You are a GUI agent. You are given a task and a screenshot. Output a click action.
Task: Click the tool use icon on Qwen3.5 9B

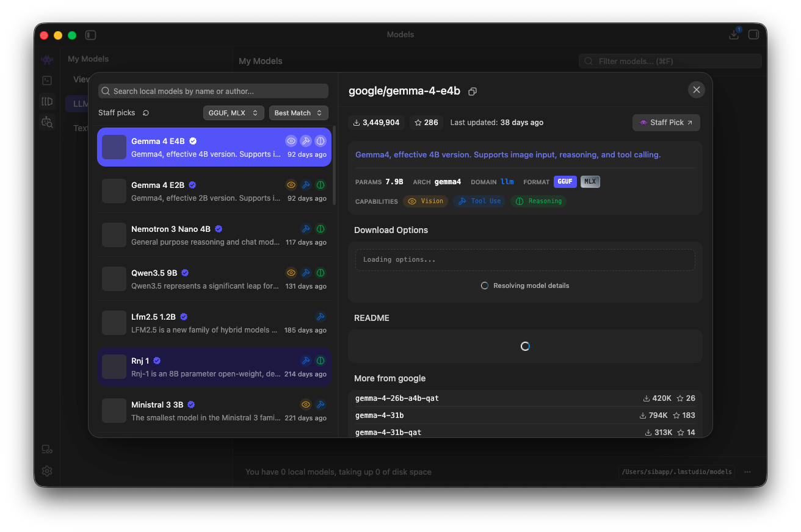[x=306, y=273]
